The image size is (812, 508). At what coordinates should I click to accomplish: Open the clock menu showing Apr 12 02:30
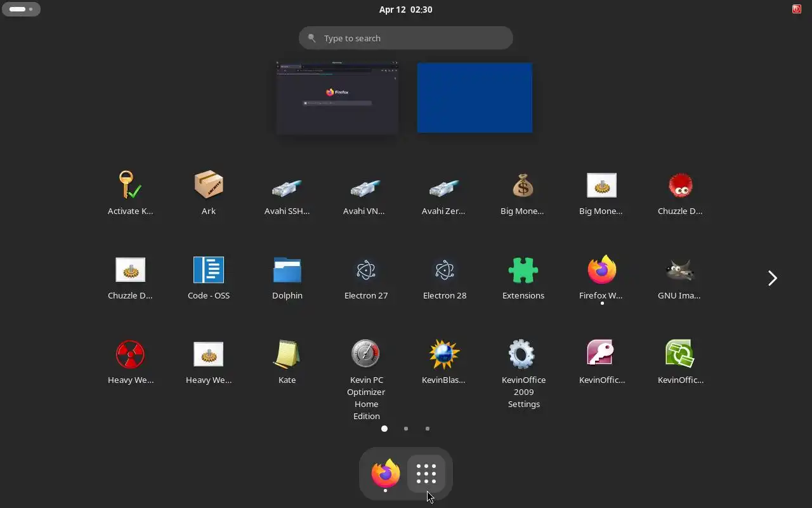tap(406, 10)
